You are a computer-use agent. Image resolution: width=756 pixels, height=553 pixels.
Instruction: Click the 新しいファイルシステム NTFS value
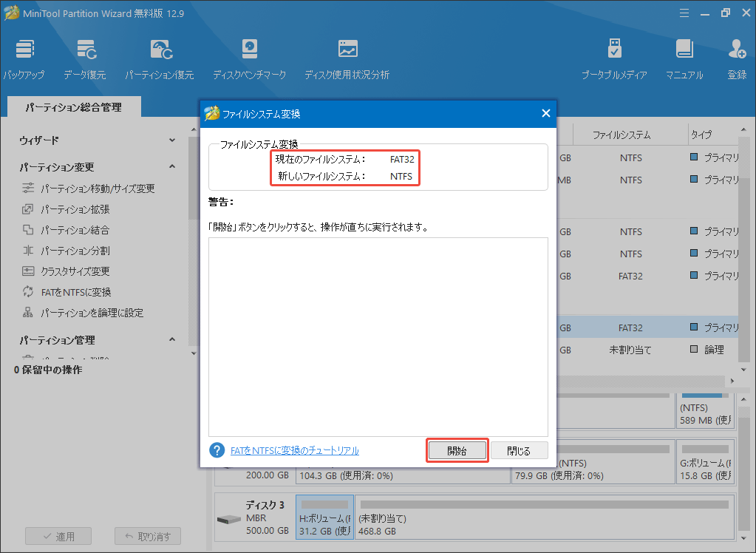pos(401,176)
